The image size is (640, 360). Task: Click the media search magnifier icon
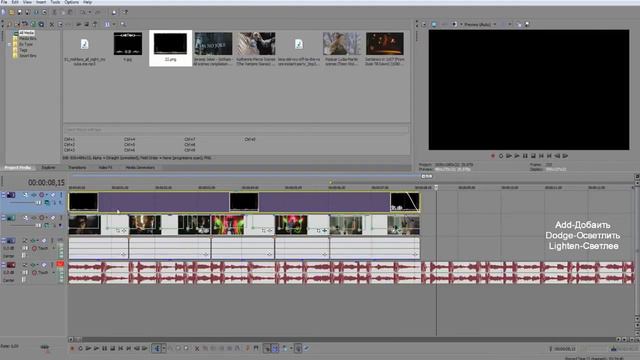tap(123, 24)
